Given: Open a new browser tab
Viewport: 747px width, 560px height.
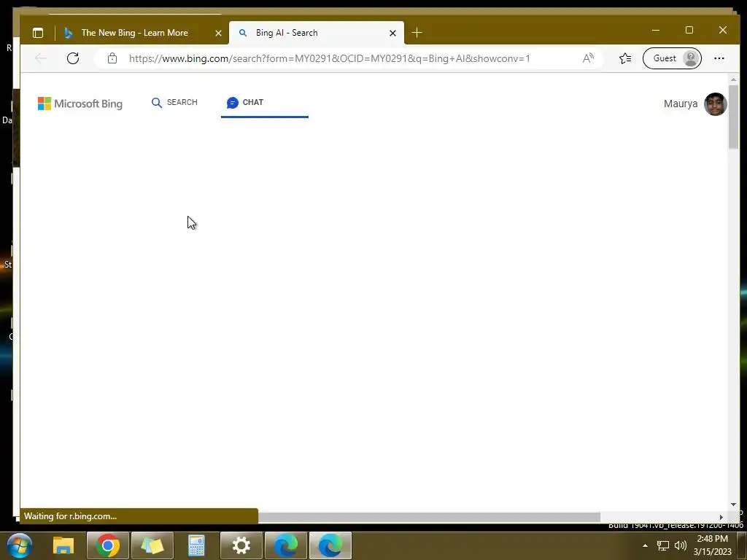Looking at the screenshot, I should (417, 32).
